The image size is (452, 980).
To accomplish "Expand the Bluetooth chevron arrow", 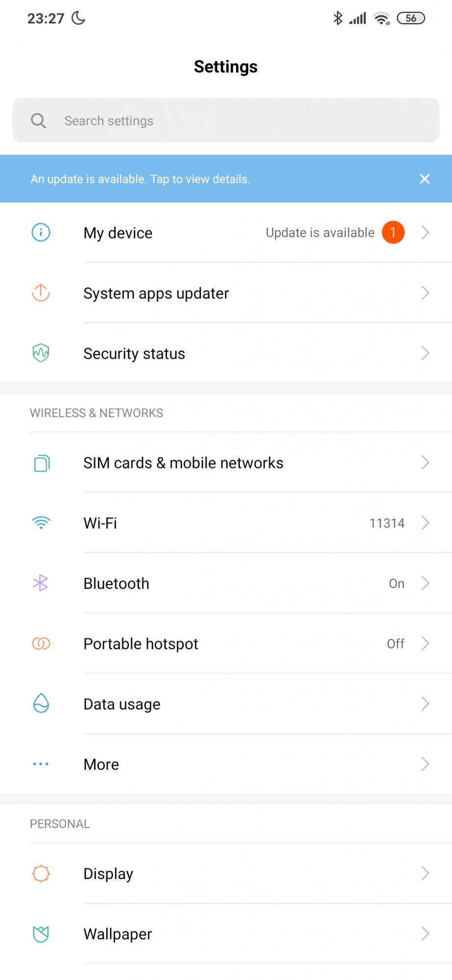I will (425, 584).
